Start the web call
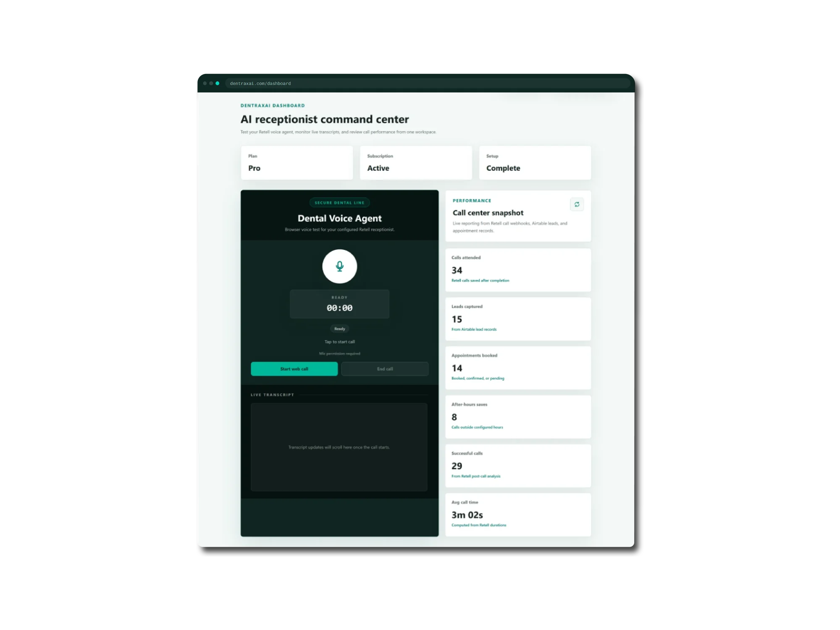This screenshot has height=630, width=840. [x=294, y=369]
